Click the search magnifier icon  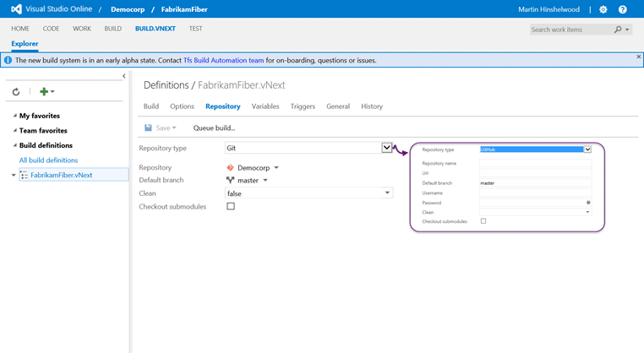coord(618,30)
